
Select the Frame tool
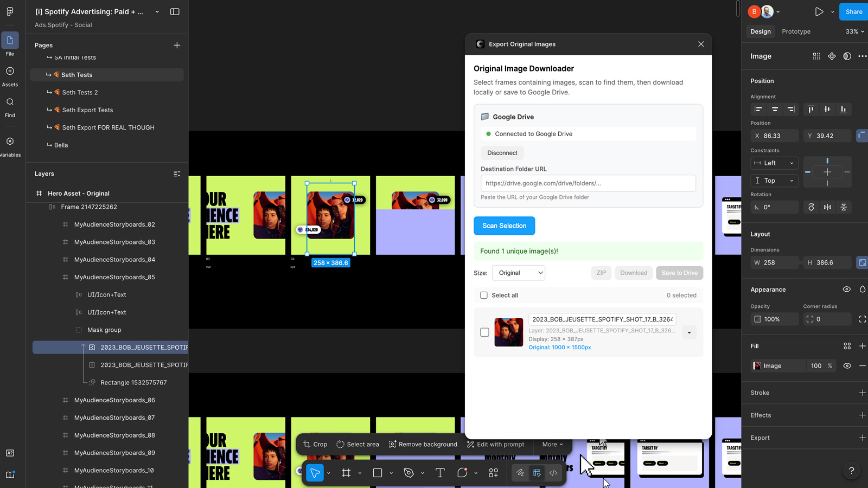(x=346, y=473)
